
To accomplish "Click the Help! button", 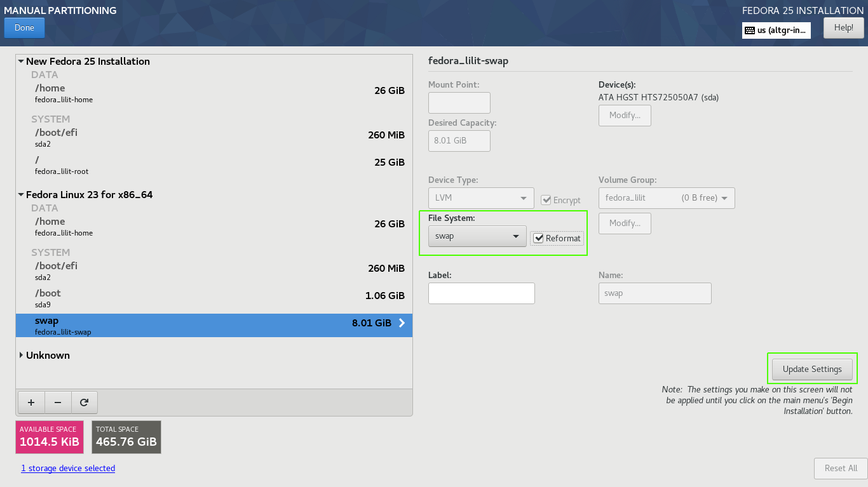I will click(x=843, y=28).
